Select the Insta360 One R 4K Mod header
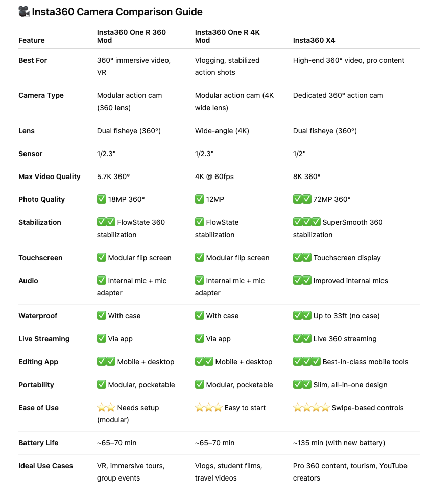431x504 pixels. [227, 36]
